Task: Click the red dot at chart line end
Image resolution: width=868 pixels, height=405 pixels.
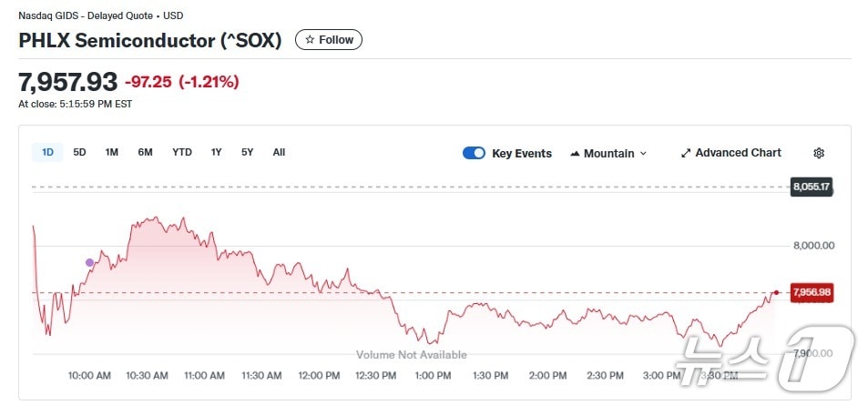Action: (x=776, y=292)
